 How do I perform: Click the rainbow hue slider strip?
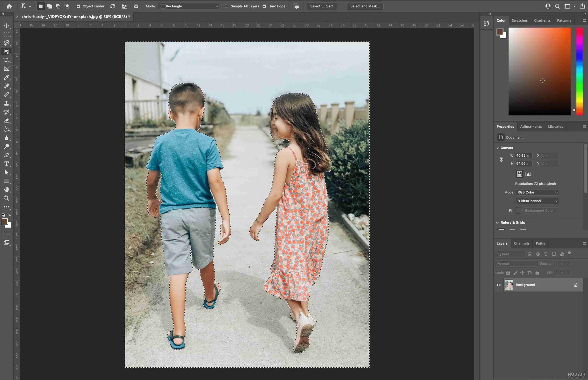coord(579,71)
